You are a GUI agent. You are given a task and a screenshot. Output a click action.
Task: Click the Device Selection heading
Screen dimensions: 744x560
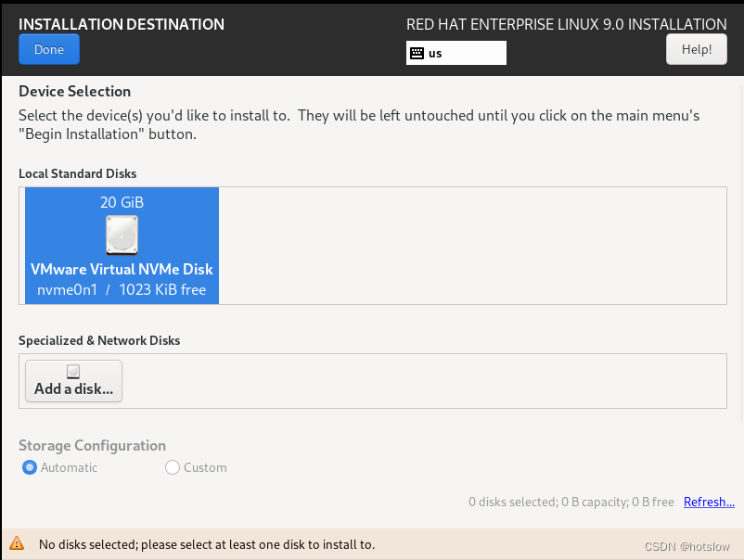coord(75,91)
